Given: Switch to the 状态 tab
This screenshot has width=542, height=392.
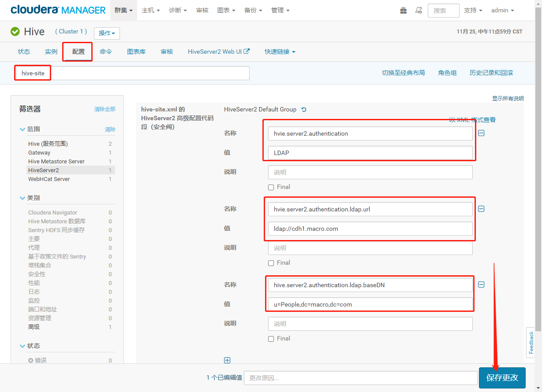Looking at the screenshot, I should pyautogui.click(x=24, y=52).
